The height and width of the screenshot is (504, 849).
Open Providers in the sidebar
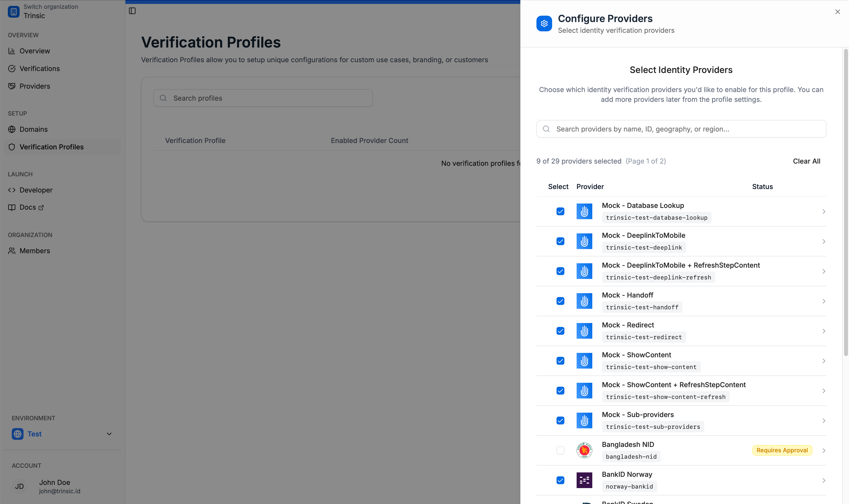point(35,86)
